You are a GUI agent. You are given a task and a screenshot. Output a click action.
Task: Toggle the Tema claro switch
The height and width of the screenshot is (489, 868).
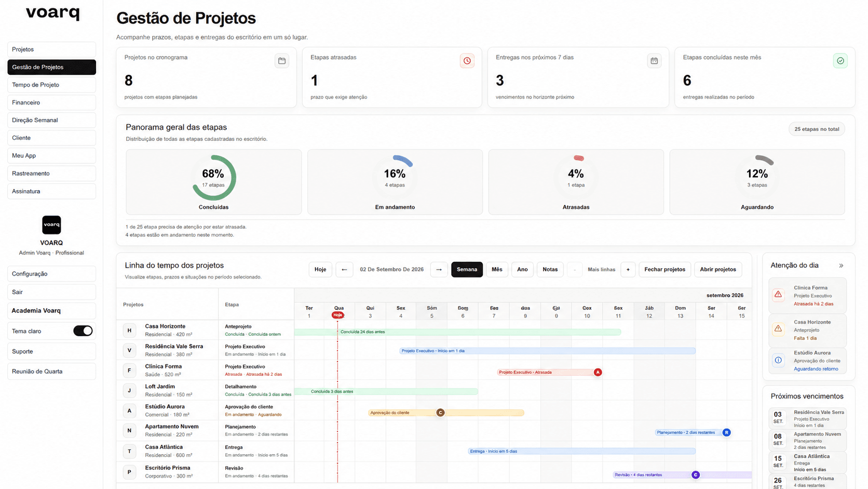83,331
